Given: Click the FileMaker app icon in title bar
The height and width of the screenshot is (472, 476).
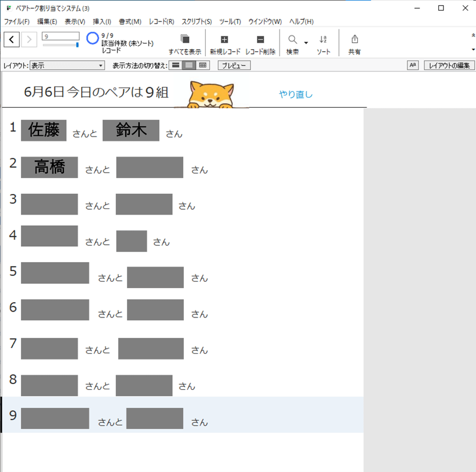Looking at the screenshot, I should coord(9,8).
